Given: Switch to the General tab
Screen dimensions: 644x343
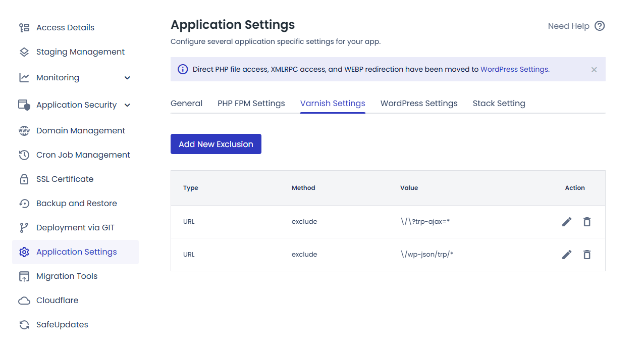Looking at the screenshot, I should click(186, 104).
